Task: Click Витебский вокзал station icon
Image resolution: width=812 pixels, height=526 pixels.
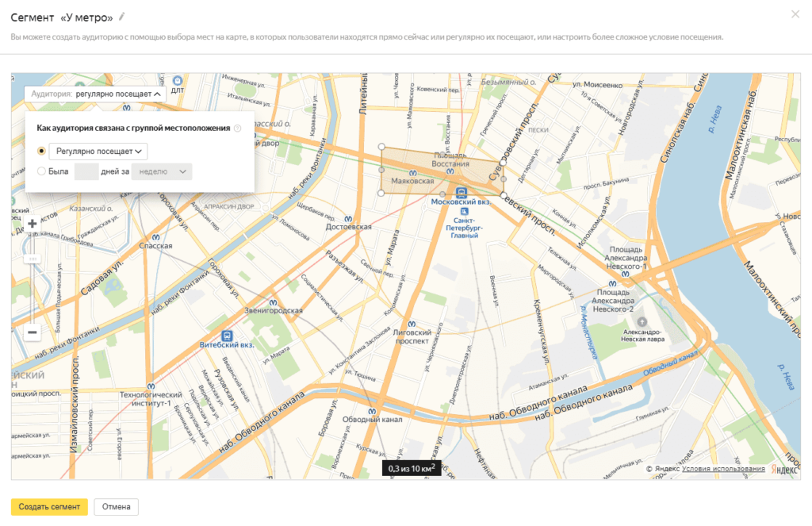Action: pos(227,336)
